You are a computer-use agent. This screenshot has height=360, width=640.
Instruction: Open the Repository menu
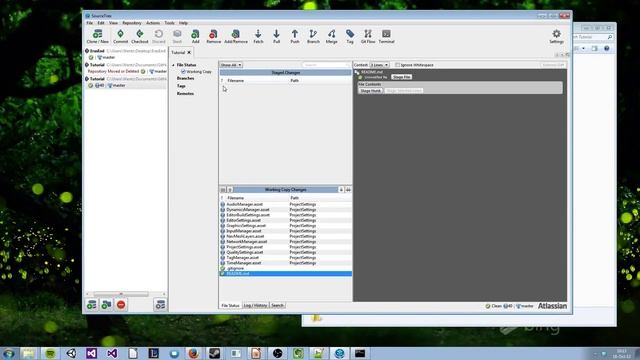132,23
